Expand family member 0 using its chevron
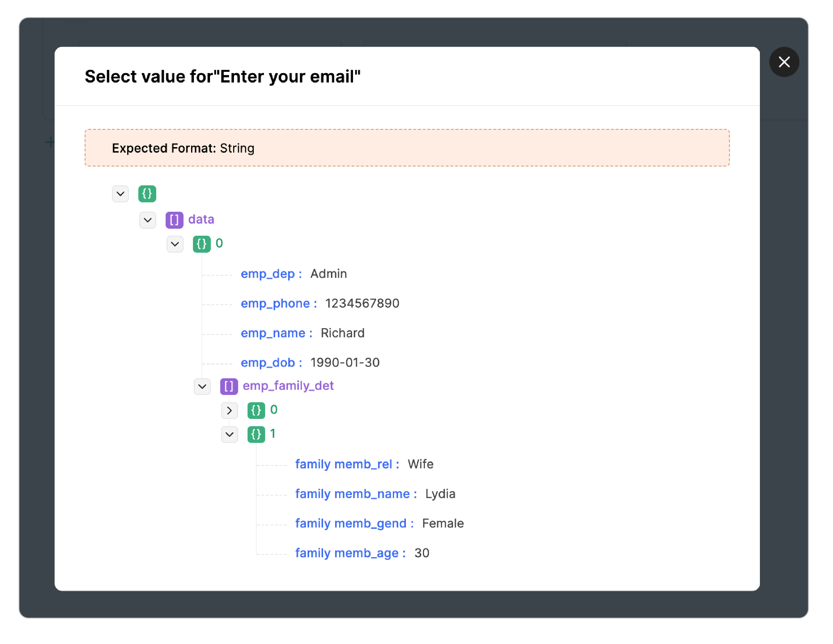The width and height of the screenshot is (833, 644). [x=229, y=410]
